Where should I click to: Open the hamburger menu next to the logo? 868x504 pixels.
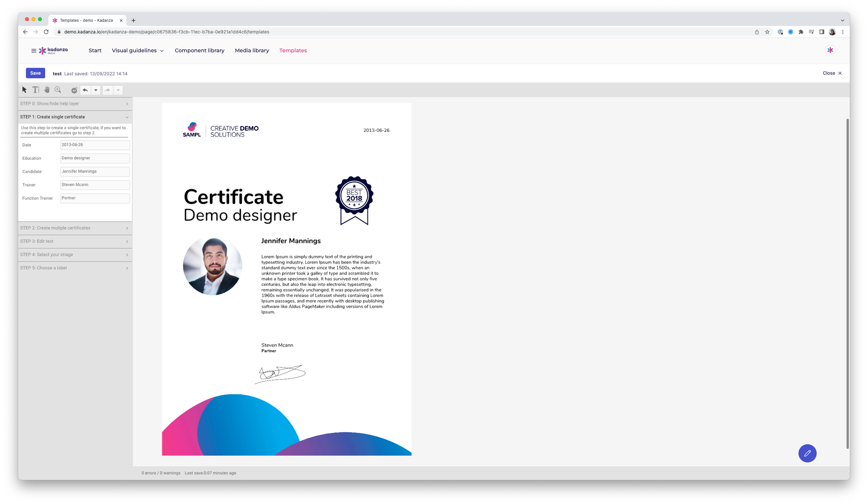tap(33, 50)
